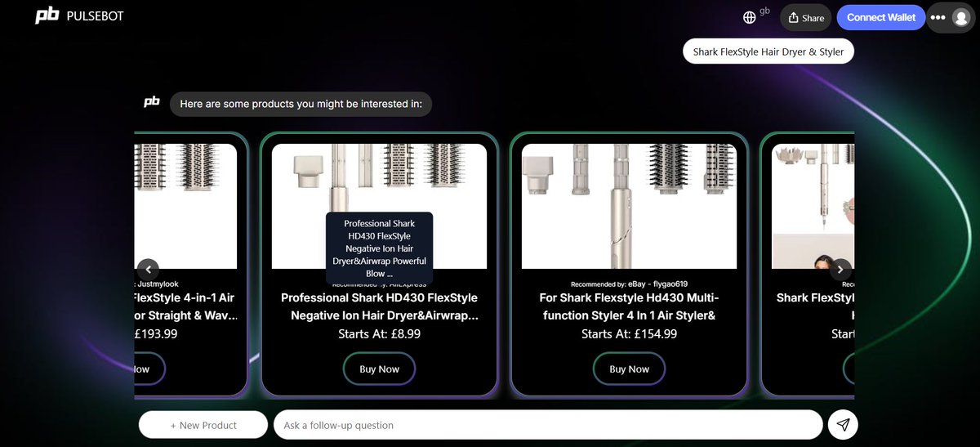This screenshot has height=447, width=980.
Task: Open the eBay flygao619 product image
Action: (x=629, y=206)
